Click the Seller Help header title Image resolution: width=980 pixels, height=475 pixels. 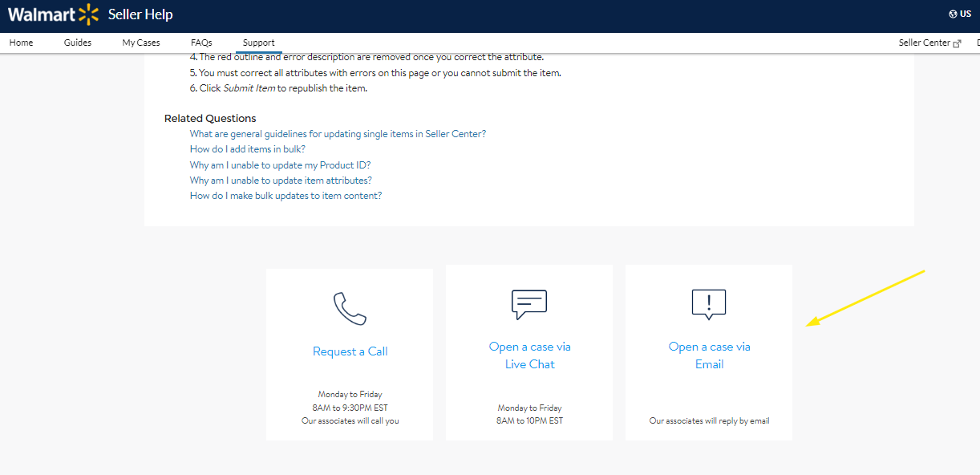pos(140,14)
